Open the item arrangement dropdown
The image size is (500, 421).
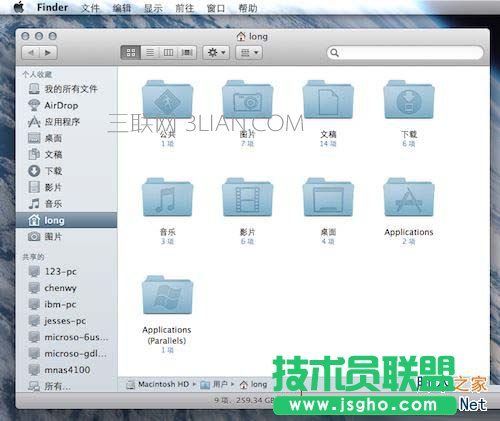(x=249, y=53)
